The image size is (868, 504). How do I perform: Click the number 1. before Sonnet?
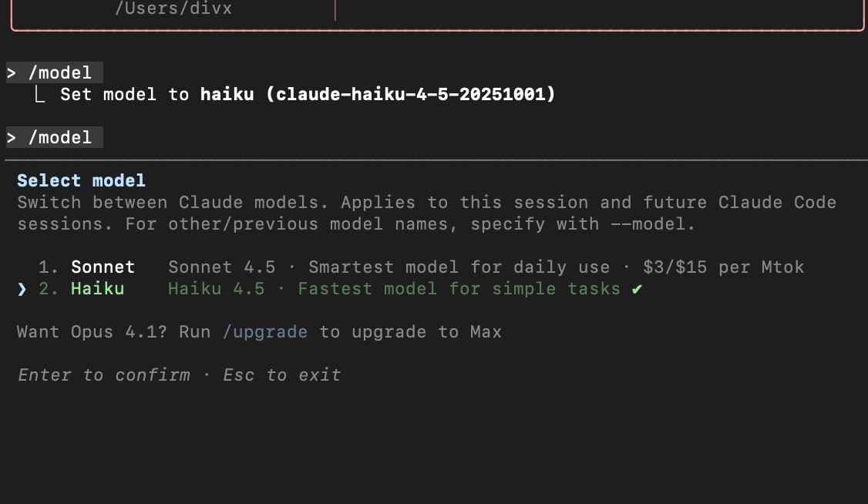point(49,267)
